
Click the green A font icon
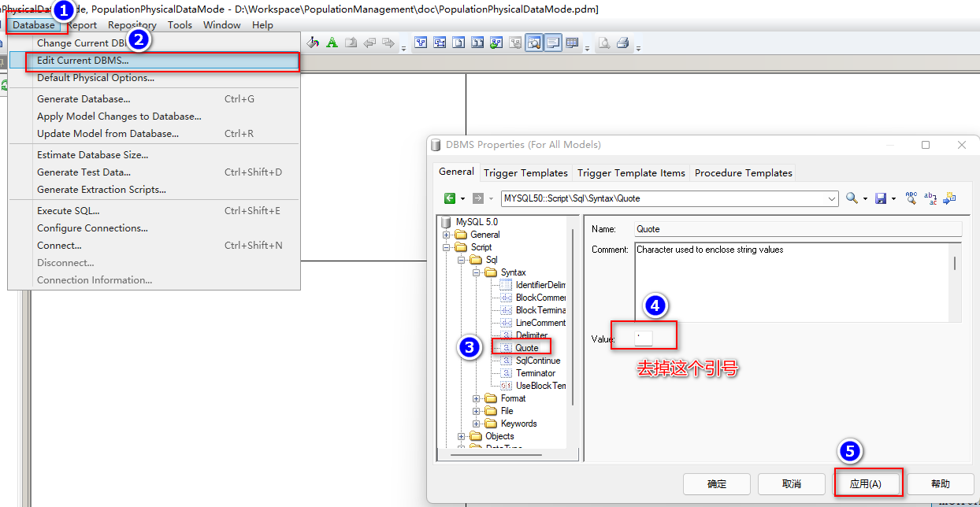coord(332,43)
